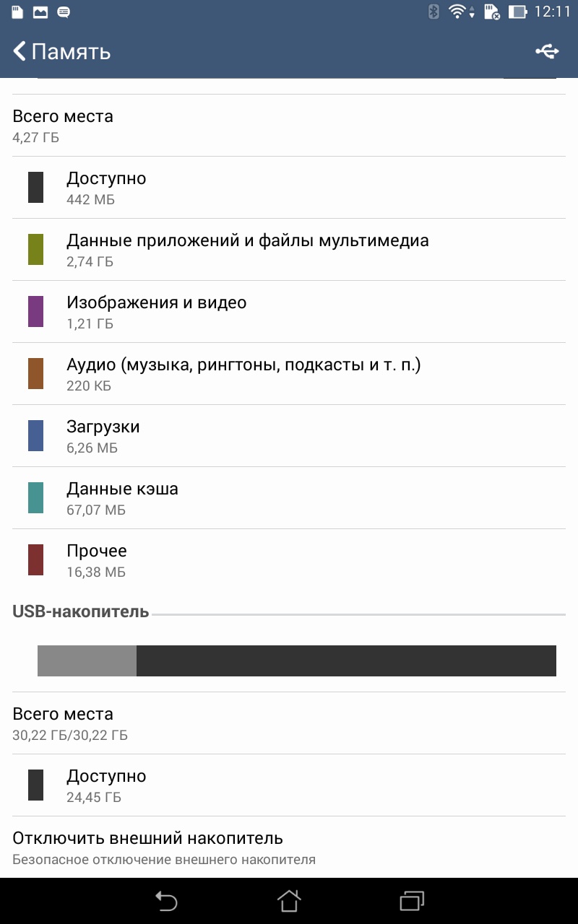Open Изображения и видео storage entry
This screenshot has width=578, height=924.
tap(156, 312)
